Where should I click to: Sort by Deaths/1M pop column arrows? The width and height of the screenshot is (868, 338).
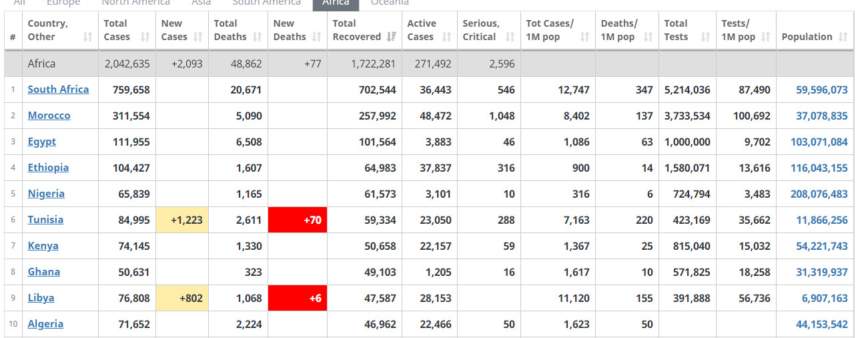click(x=648, y=37)
